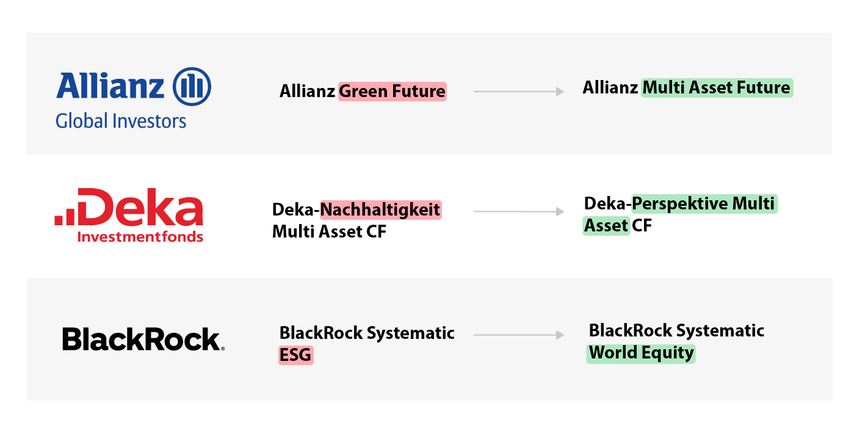Click the green-highlighted "Perspektive Multi" text
This screenshot has width=868, height=425.
[704, 203]
